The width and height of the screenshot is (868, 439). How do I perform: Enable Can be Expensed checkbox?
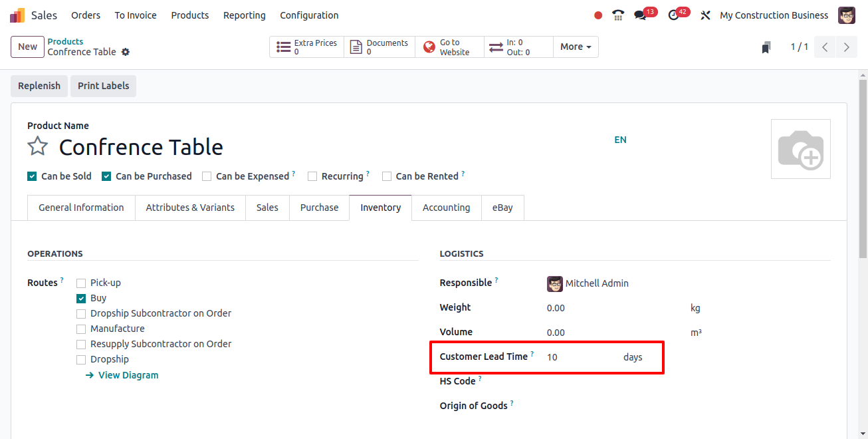207,176
